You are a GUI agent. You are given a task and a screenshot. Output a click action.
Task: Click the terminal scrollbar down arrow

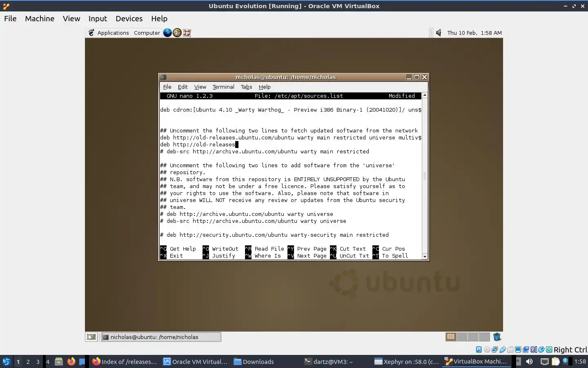tap(425, 257)
